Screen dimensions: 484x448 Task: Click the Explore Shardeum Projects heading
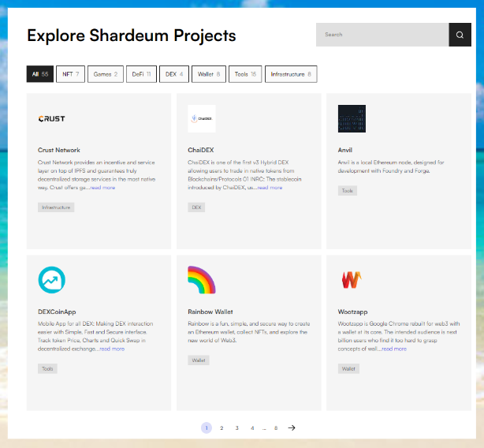(132, 35)
